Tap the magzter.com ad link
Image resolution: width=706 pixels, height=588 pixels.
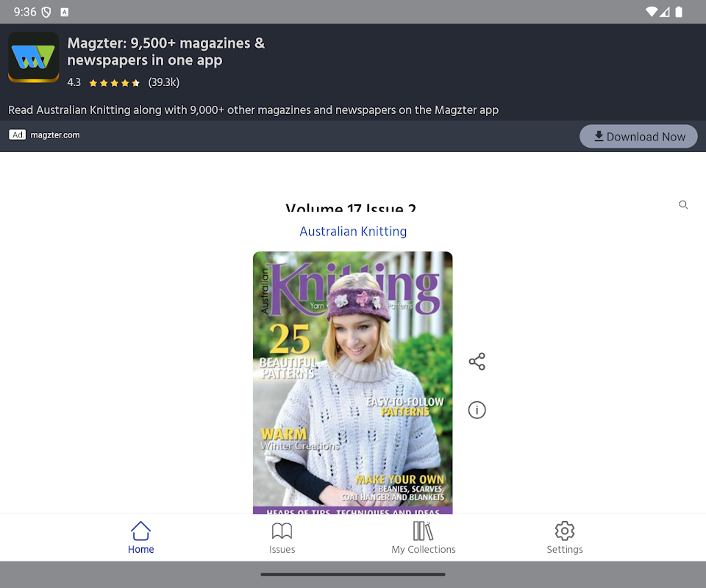coord(55,135)
